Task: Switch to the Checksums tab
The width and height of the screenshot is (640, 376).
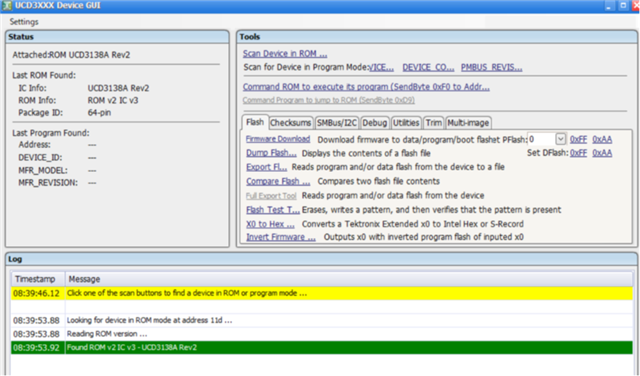Action: pyautogui.click(x=290, y=123)
